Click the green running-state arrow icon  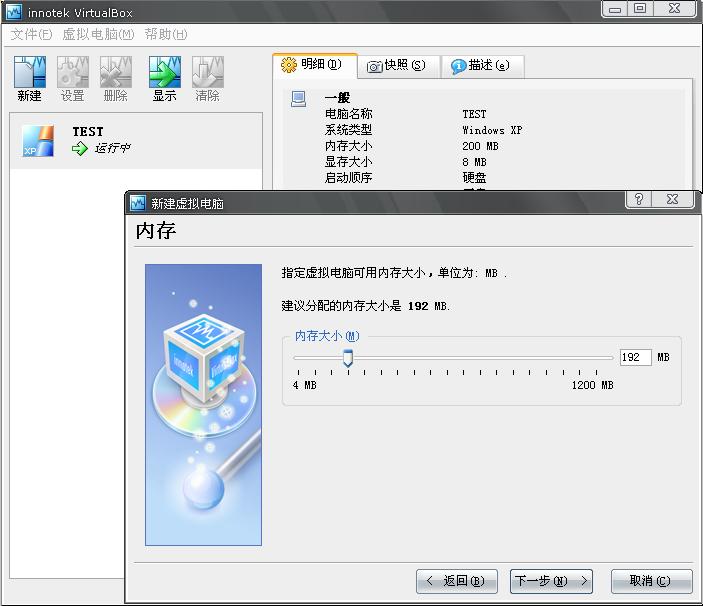[x=80, y=148]
